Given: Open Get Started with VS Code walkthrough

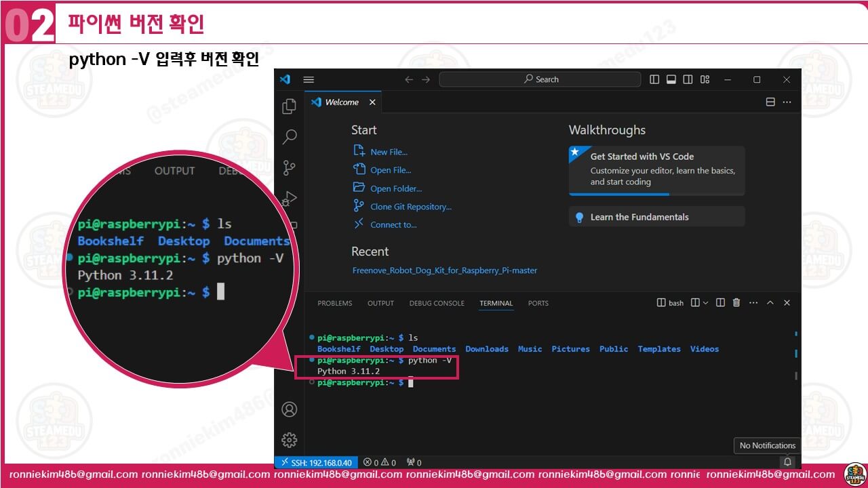Looking at the screenshot, I should (656, 170).
